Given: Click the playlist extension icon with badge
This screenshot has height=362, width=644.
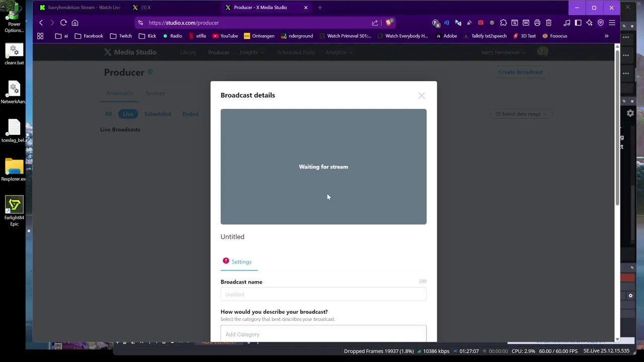Looking at the screenshot, I should 436,23.
